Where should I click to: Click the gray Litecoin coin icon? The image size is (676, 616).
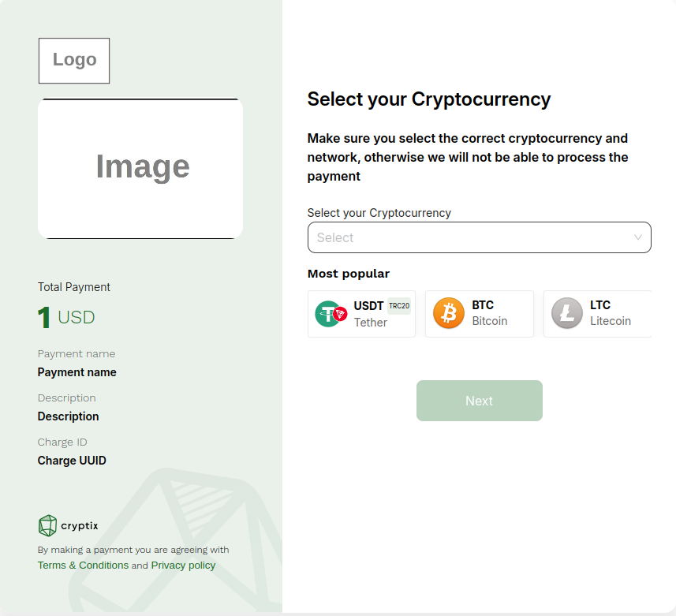point(567,313)
